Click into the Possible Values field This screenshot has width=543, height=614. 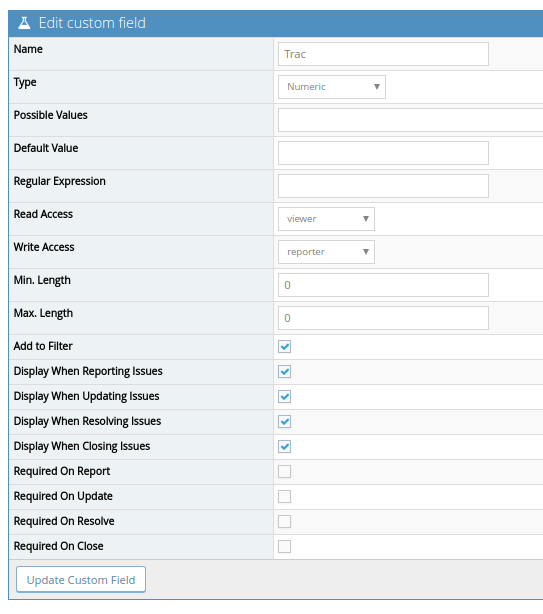pos(410,120)
